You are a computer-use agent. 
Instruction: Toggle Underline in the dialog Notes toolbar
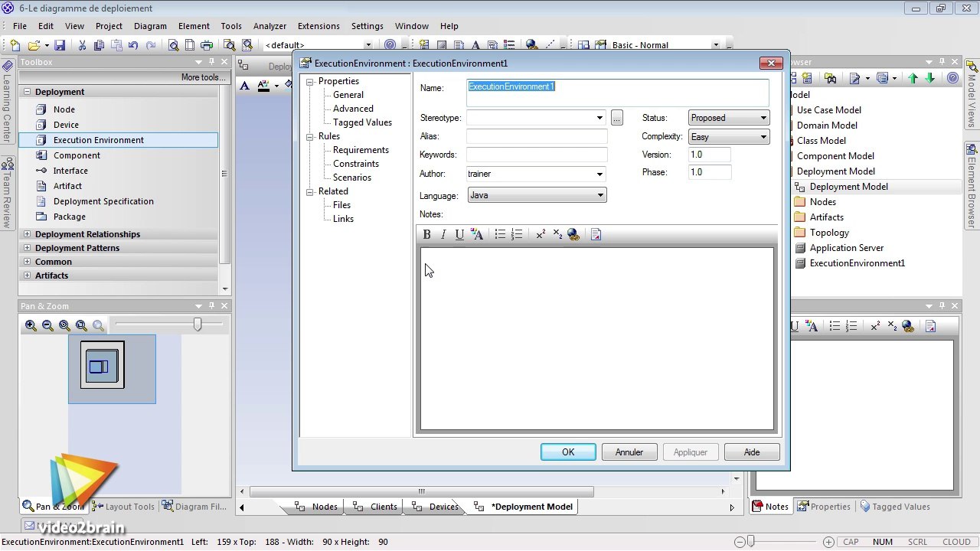(x=459, y=235)
